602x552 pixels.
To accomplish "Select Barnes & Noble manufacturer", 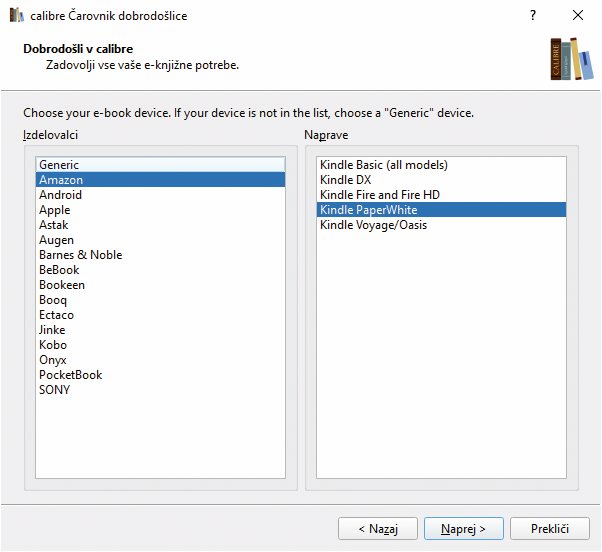I will (x=160, y=255).
